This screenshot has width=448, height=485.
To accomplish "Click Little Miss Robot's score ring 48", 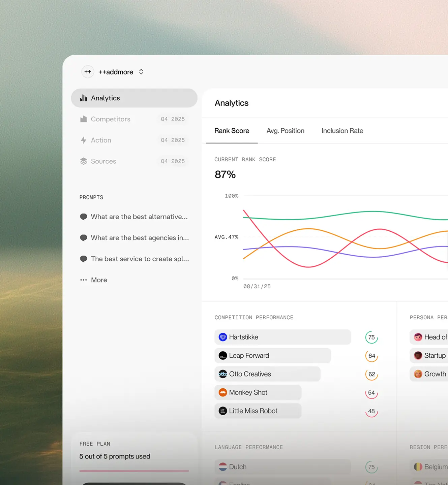I will coord(371,411).
